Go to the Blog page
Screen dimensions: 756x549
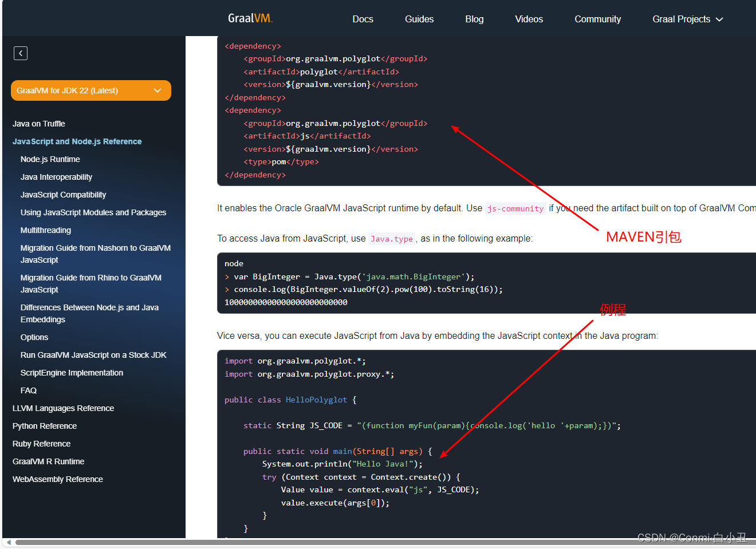(x=474, y=19)
